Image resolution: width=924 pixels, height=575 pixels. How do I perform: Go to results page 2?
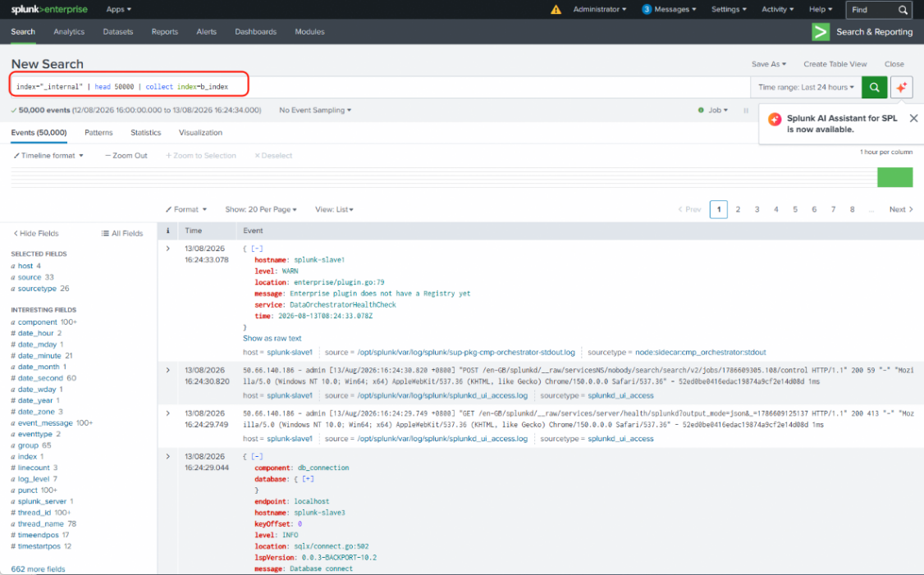(738, 209)
